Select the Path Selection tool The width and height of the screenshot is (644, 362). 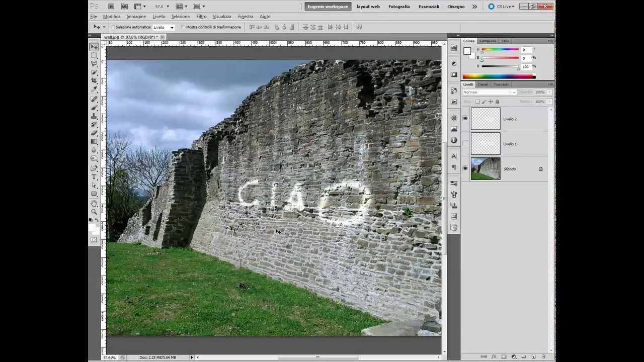tap(94, 185)
